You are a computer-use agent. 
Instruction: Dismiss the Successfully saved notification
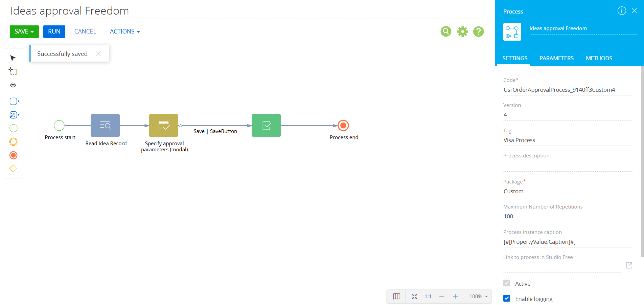coord(98,54)
